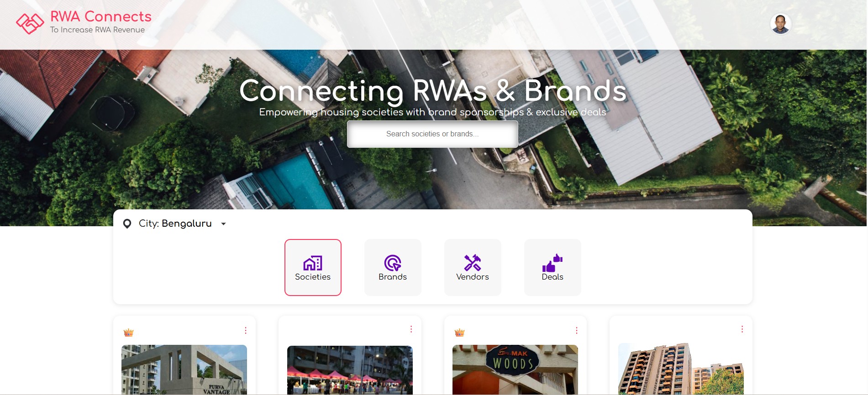Viewport: 868px width, 395px height.
Task: Select the Societies category icon
Action: pos(313,263)
